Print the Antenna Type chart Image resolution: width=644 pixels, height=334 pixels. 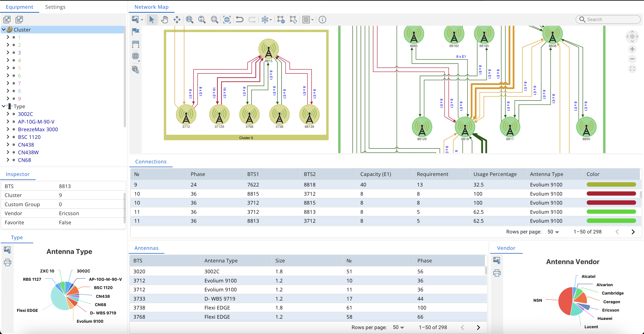click(7, 262)
